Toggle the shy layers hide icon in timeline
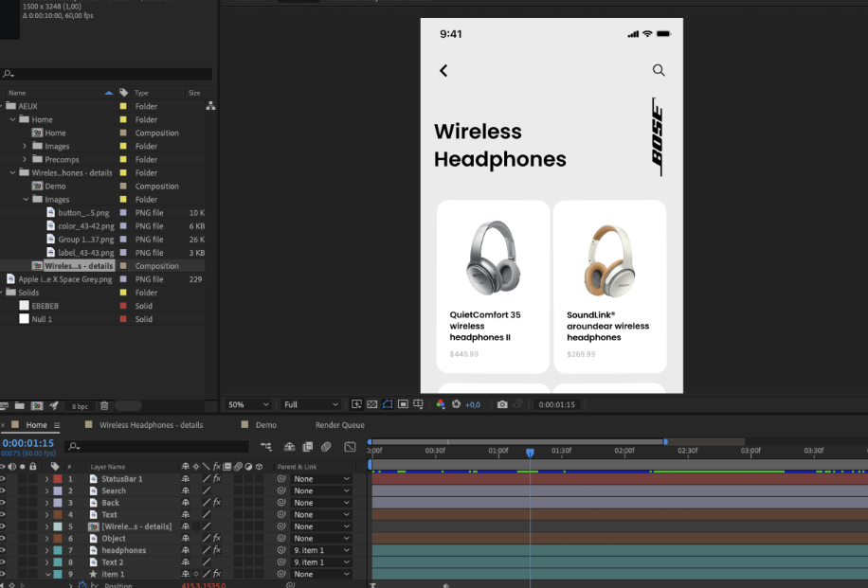Screen dimensions: 868x588 pyautogui.click(x=290, y=446)
